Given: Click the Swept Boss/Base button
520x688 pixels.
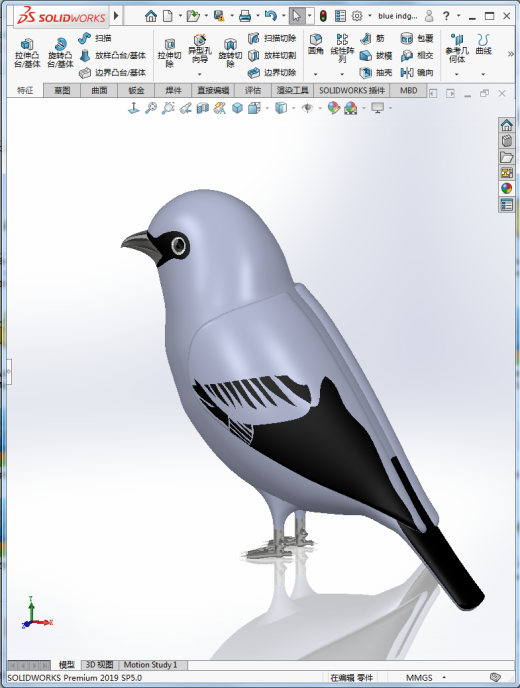Looking at the screenshot, I should pyautogui.click(x=95, y=38).
